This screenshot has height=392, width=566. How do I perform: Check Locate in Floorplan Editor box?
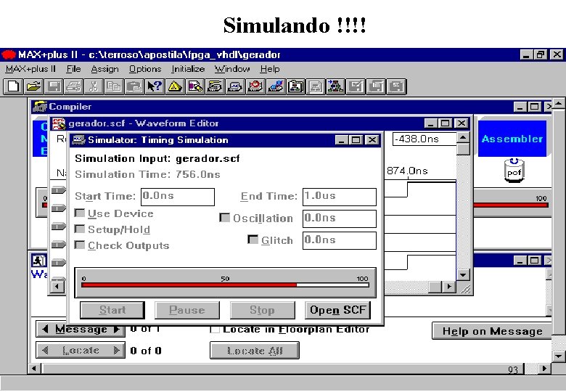215,329
